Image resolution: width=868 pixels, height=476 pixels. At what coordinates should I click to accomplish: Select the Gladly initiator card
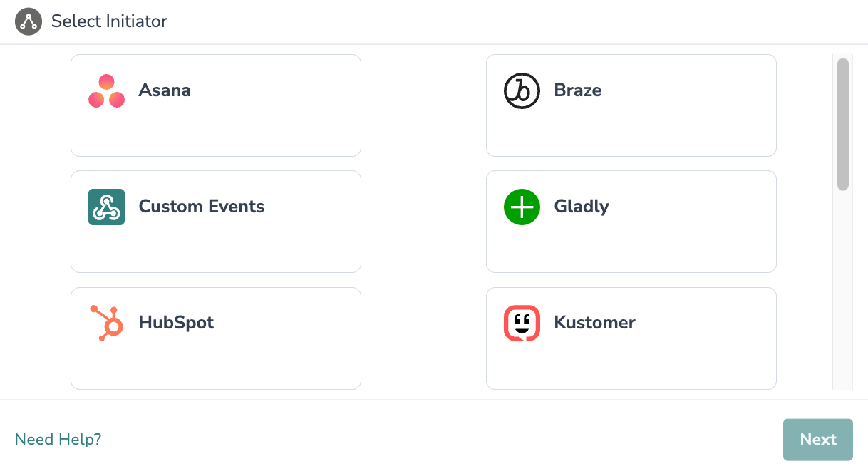(631, 222)
